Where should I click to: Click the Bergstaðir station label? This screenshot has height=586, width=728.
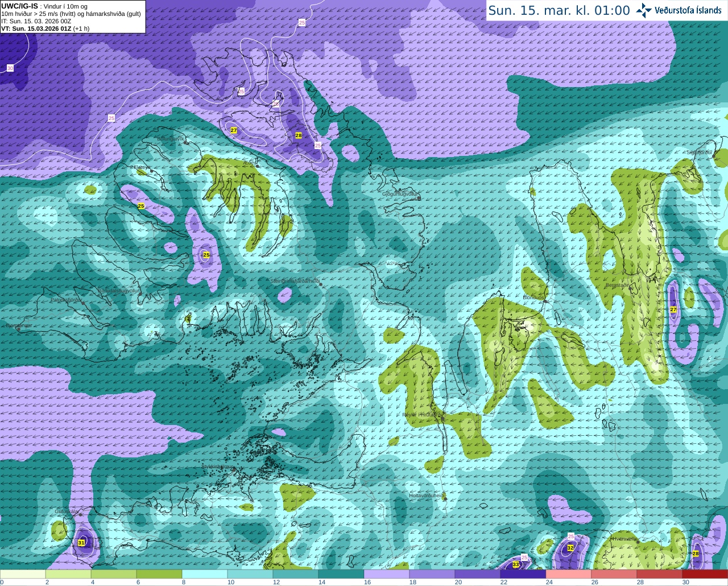click(x=617, y=285)
